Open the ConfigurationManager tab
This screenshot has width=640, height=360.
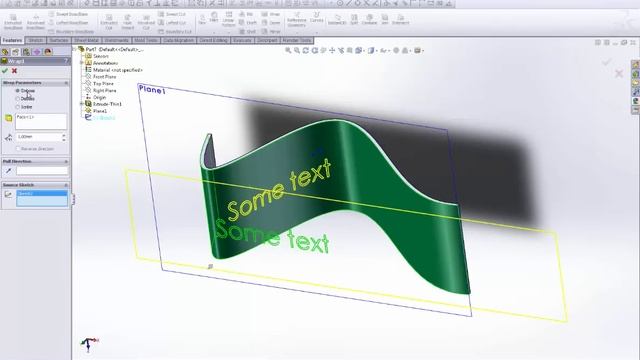pos(26,52)
